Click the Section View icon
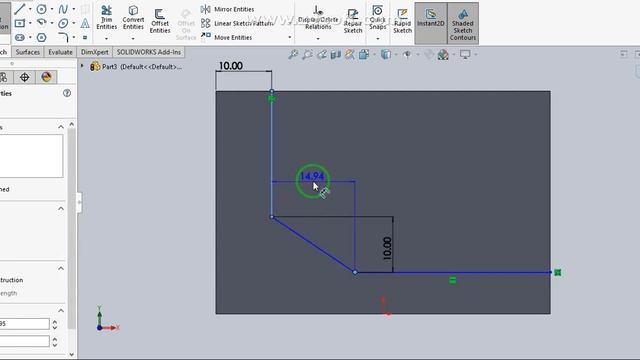Viewport: 640px width, 360px height. tap(336, 54)
